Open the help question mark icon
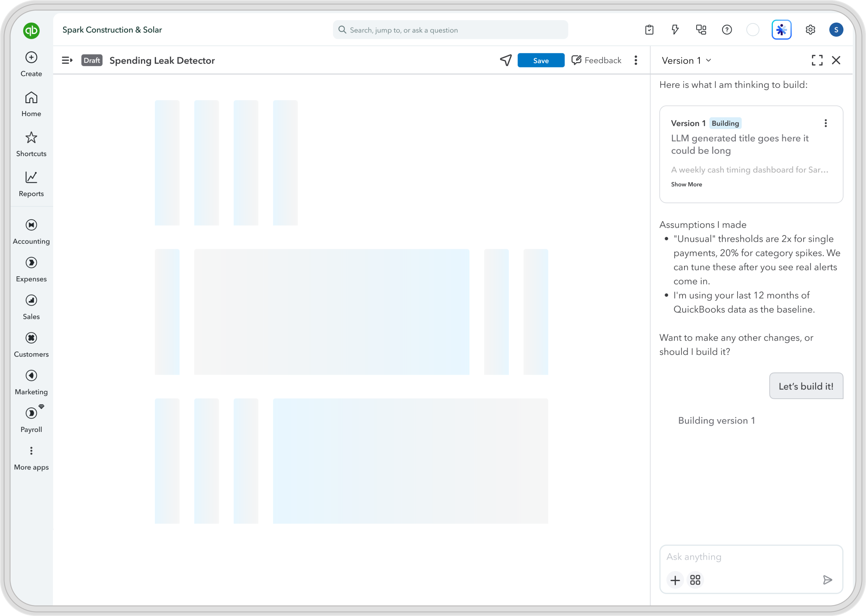This screenshot has height=616, width=866. 727,29
